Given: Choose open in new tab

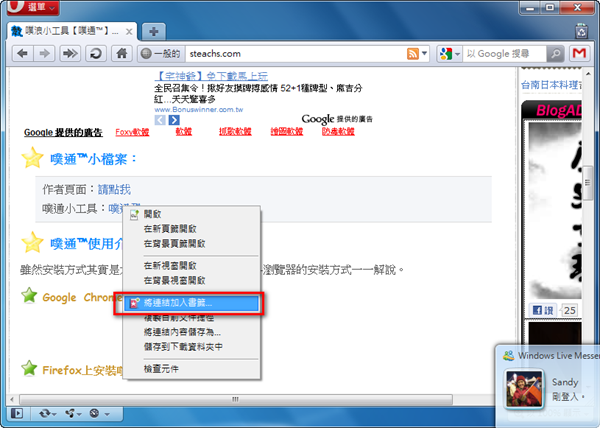Looking at the screenshot, I should click(193, 229).
